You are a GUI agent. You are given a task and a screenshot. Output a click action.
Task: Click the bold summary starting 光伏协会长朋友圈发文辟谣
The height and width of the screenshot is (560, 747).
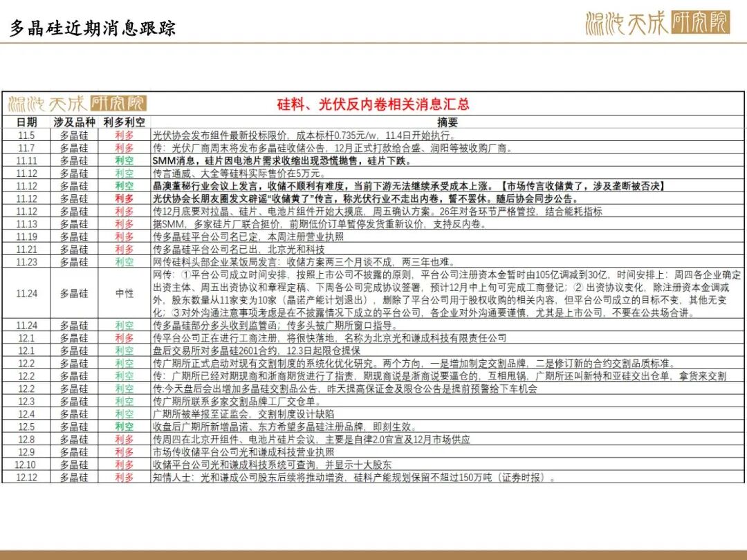click(x=366, y=198)
